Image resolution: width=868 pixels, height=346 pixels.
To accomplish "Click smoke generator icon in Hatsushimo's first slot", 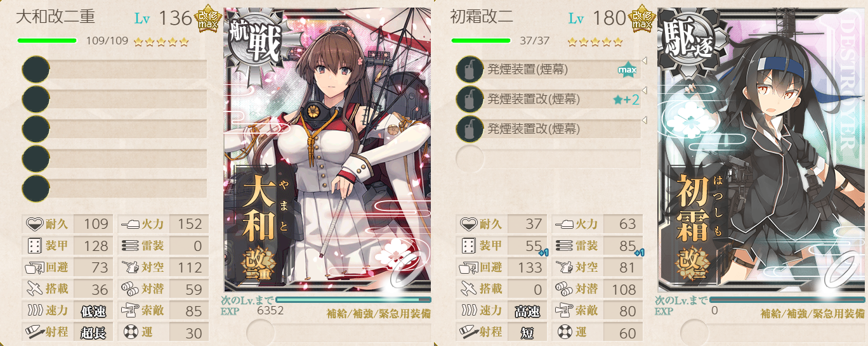I will [469, 70].
